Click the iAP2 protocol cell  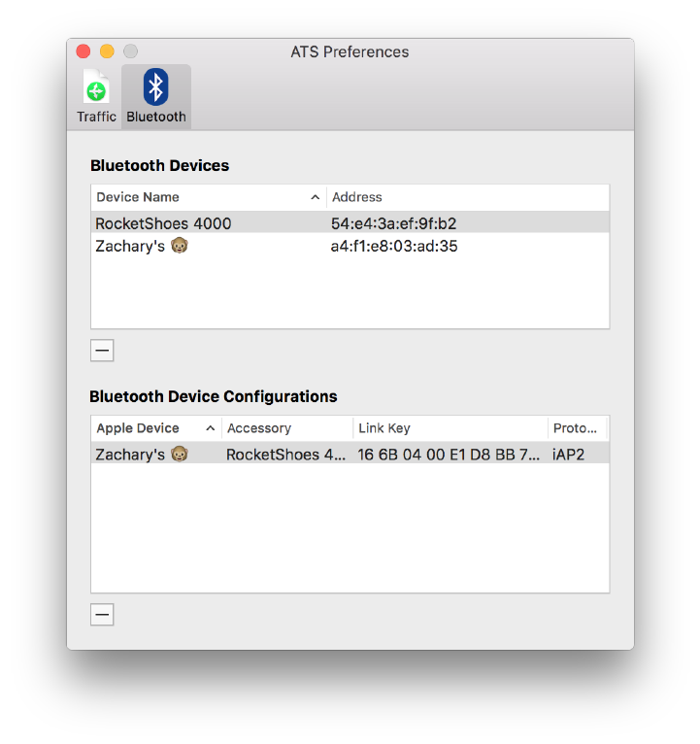click(x=569, y=455)
